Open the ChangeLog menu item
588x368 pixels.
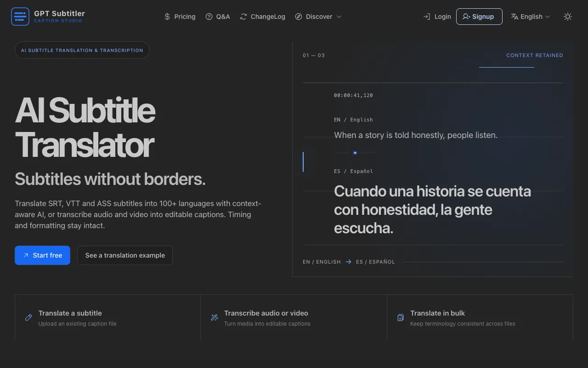click(x=263, y=17)
